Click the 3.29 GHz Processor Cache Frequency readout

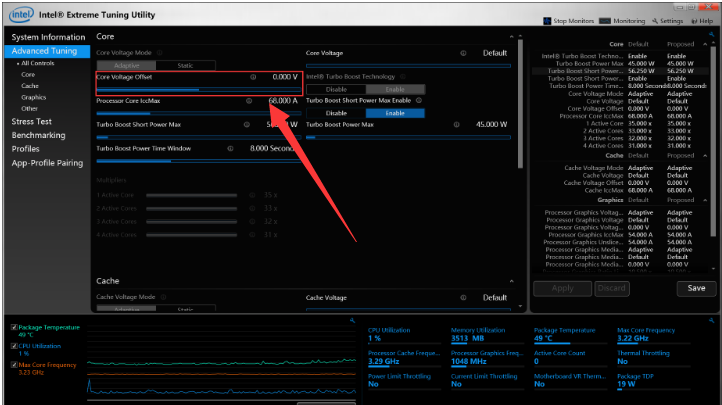tap(384, 361)
